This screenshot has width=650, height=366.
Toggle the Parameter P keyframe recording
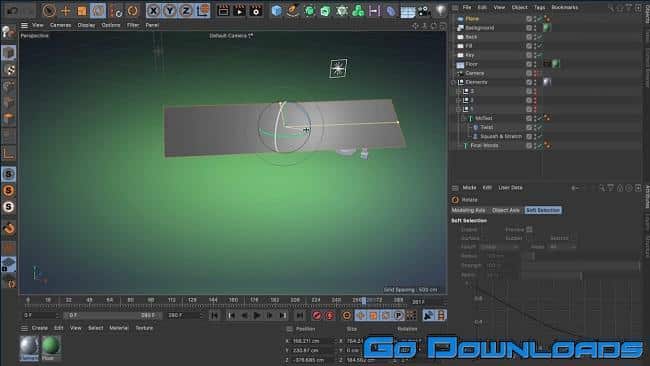[398, 315]
